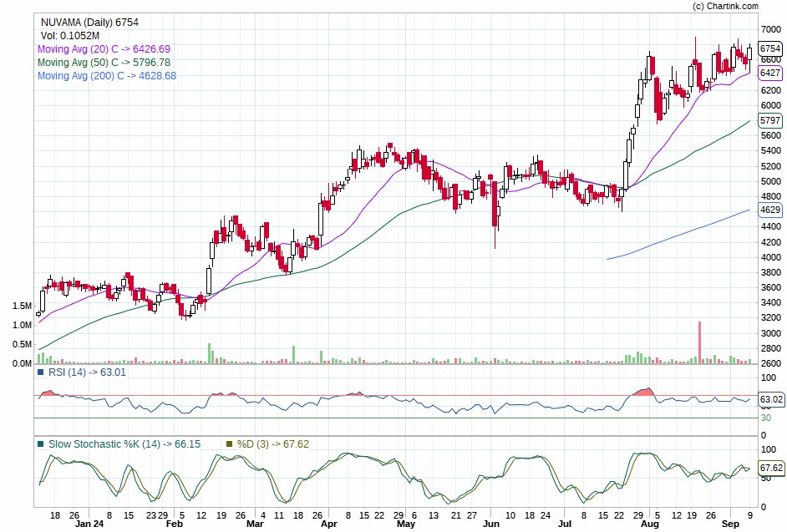Click the Apr month label
Screen dimensions: 787x532
(329, 524)
